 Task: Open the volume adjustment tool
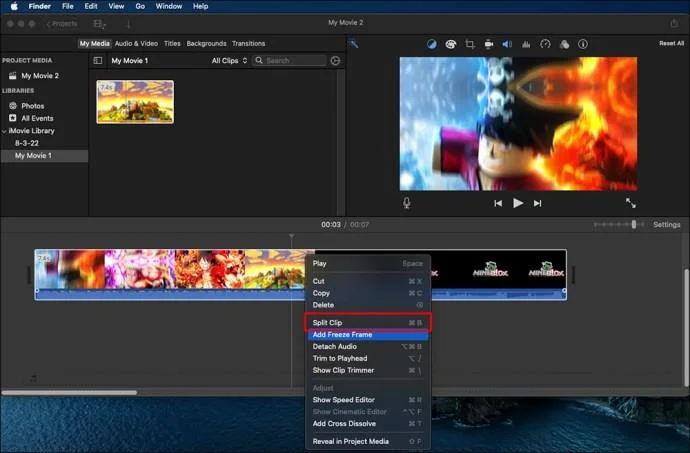point(507,44)
